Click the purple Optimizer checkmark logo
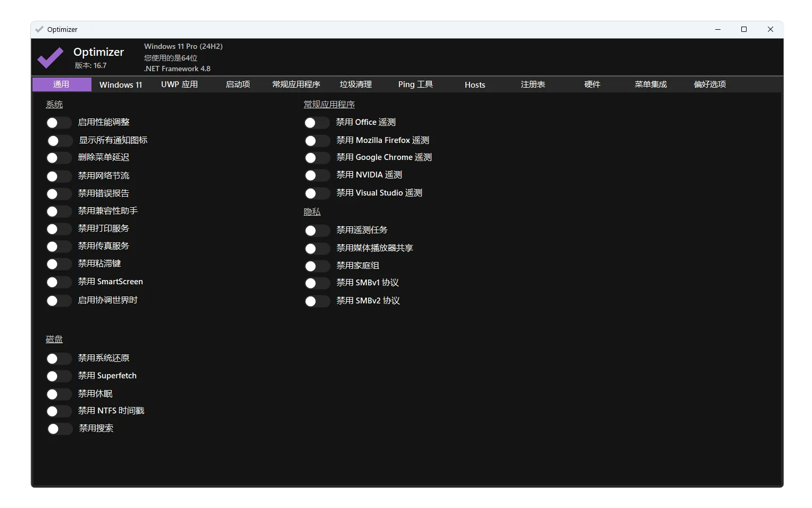This screenshot has width=812, height=508. tap(51, 57)
